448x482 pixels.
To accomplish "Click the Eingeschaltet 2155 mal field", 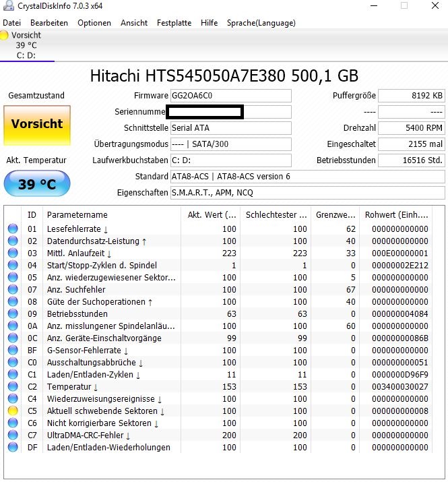I will pyautogui.click(x=412, y=144).
